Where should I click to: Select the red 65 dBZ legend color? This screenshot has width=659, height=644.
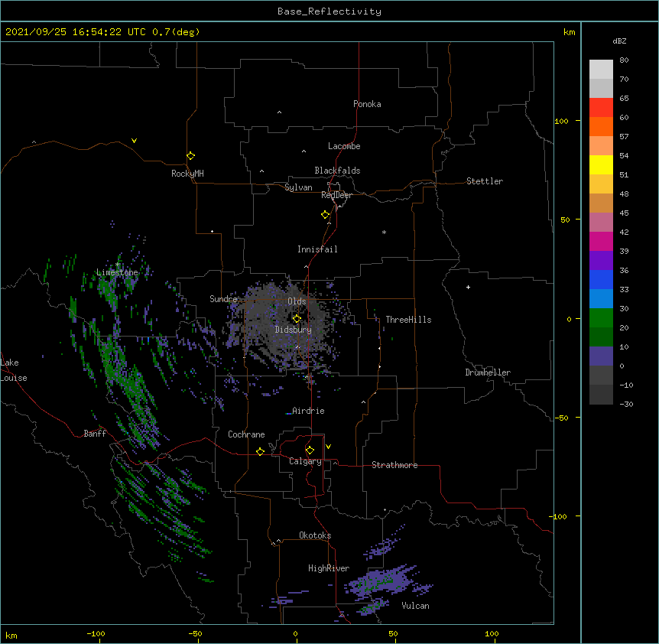point(601,107)
